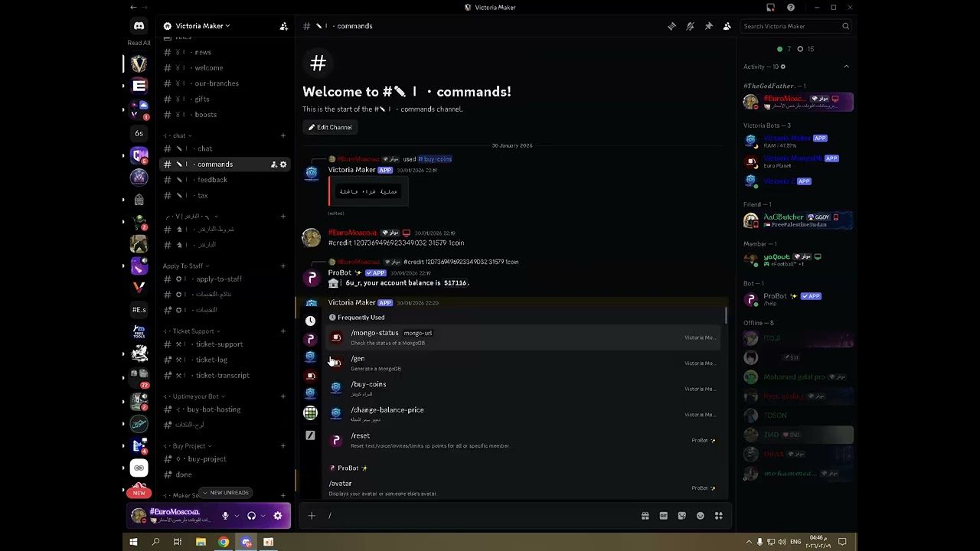Collapse the Ticket Support category

tap(191, 331)
